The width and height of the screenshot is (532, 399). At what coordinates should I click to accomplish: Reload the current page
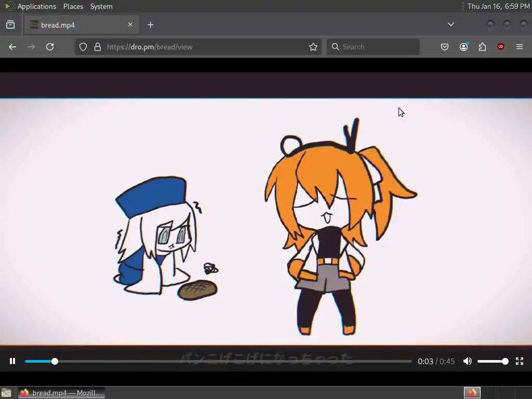pyautogui.click(x=50, y=47)
